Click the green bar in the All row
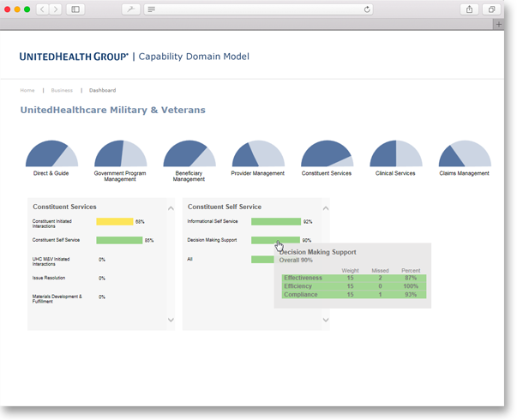523x420 pixels. (x=262, y=260)
